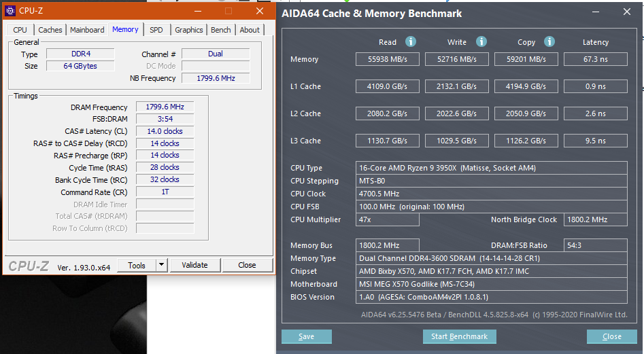Click the Write info icon in AIDA64

pos(481,41)
